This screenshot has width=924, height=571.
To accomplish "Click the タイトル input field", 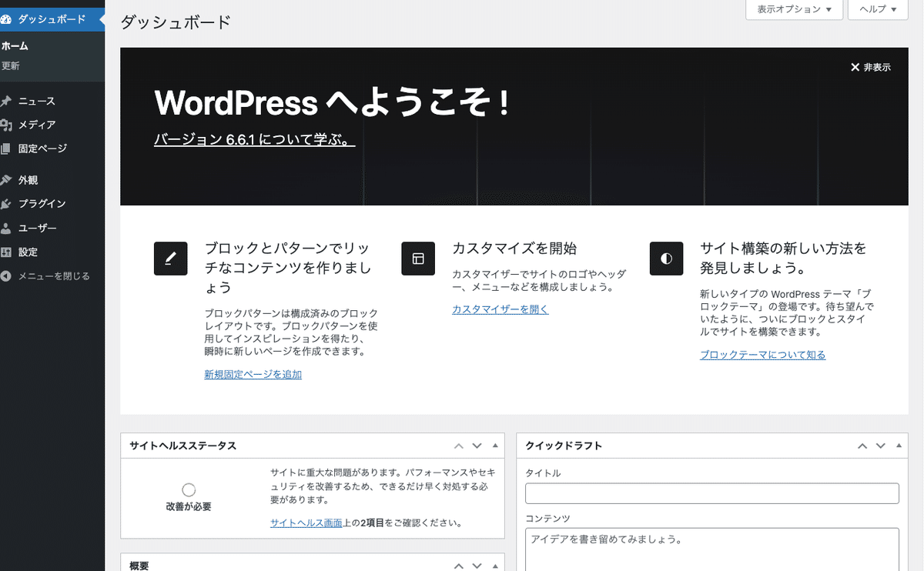I will tap(712, 493).
